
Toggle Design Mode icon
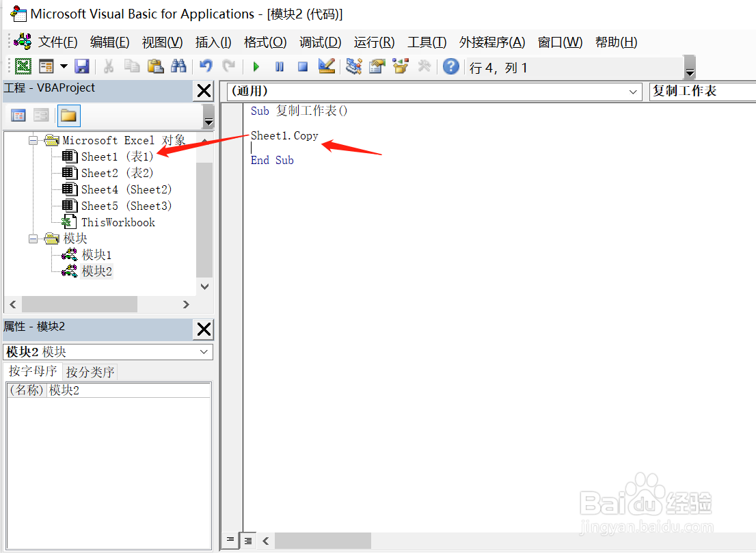coord(327,66)
